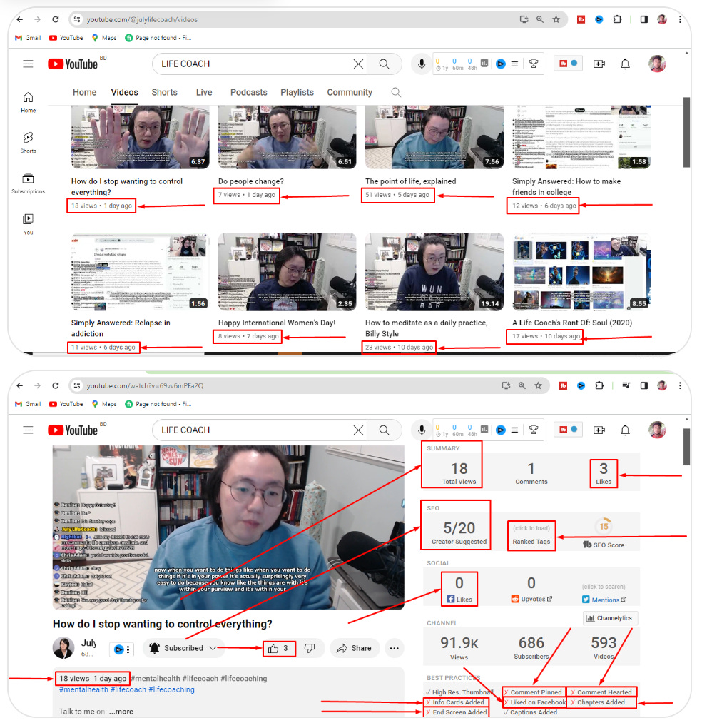The image size is (702, 728).
Task: Open Mentions link in Social section
Action: (x=604, y=600)
